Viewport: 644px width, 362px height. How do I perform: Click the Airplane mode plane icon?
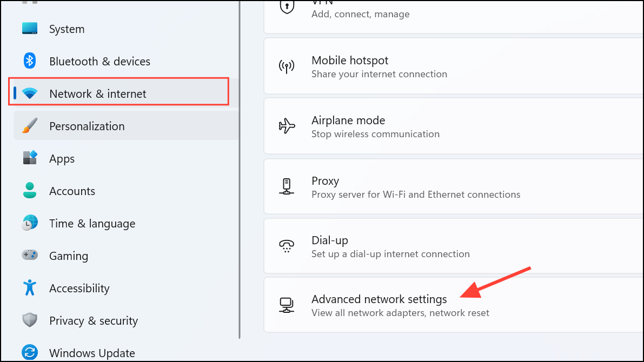click(x=287, y=126)
